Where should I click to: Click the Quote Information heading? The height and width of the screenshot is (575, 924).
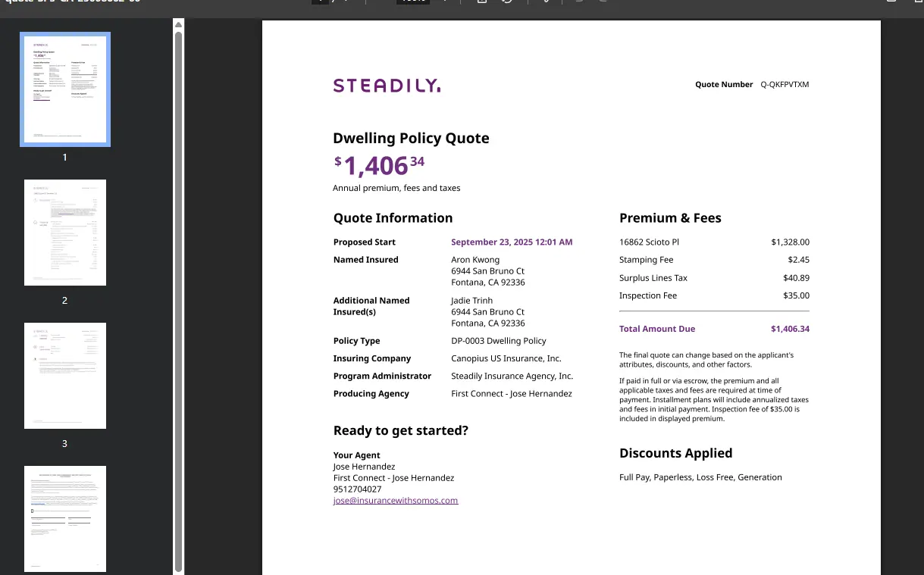pyautogui.click(x=393, y=218)
